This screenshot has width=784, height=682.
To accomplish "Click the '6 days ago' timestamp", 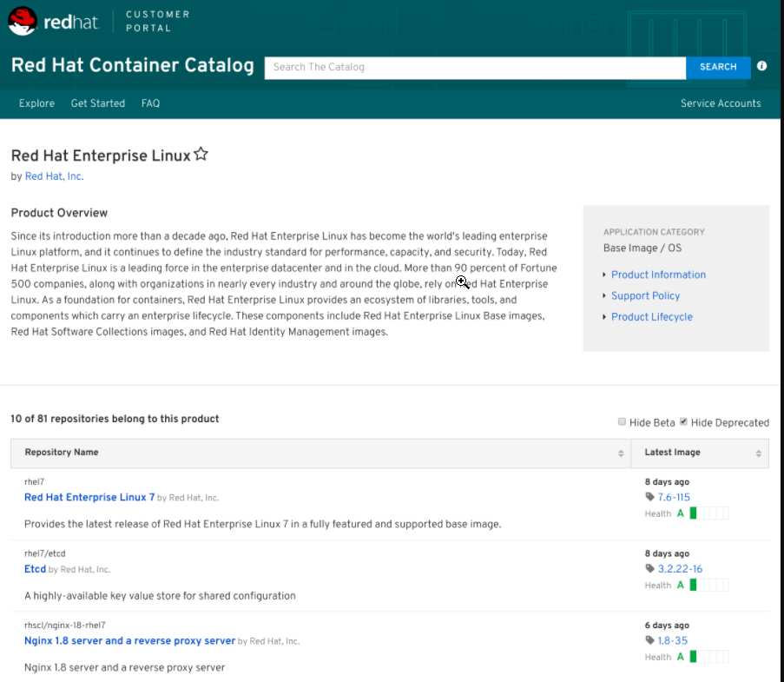I will click(667, 625).
